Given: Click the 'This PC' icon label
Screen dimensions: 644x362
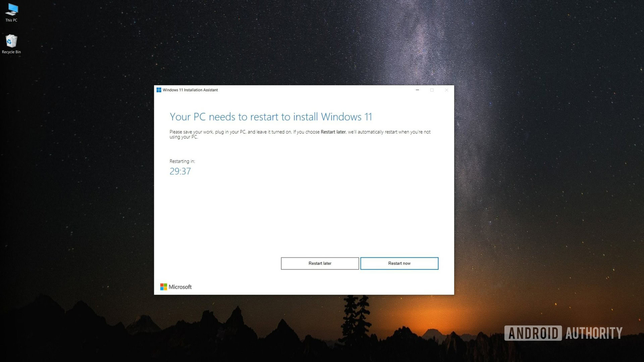Looking at the screenshot, I should [x=11, y=20].
